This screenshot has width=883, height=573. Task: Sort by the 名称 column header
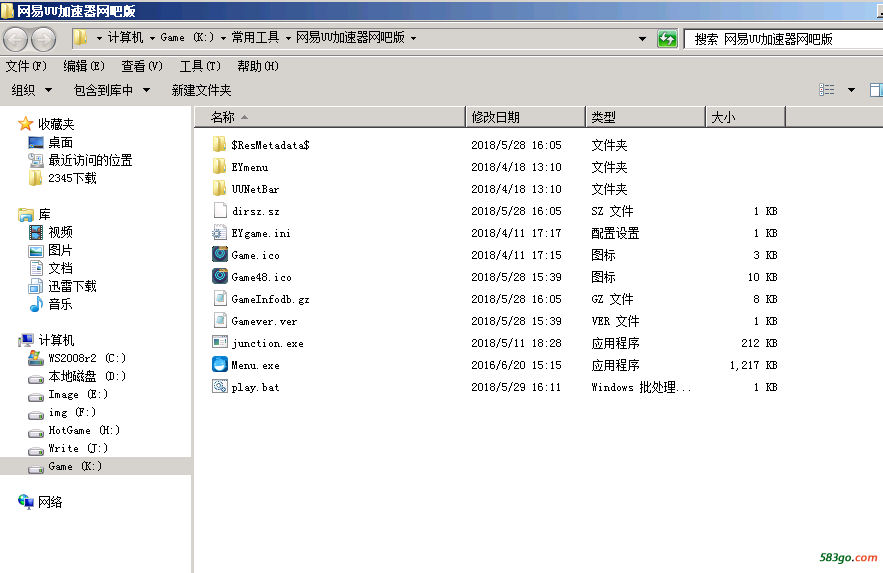(330, 117)
